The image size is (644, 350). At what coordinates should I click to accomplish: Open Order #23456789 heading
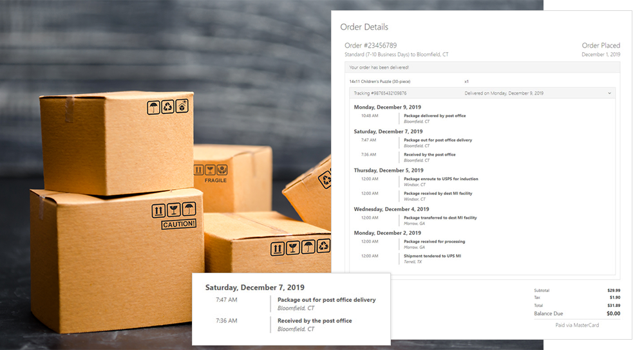370,46
